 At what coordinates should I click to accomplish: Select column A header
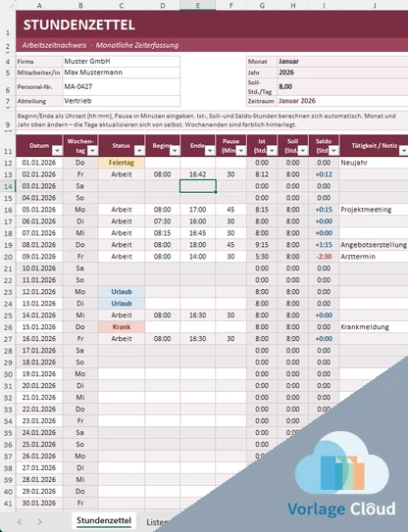[39, 5]
